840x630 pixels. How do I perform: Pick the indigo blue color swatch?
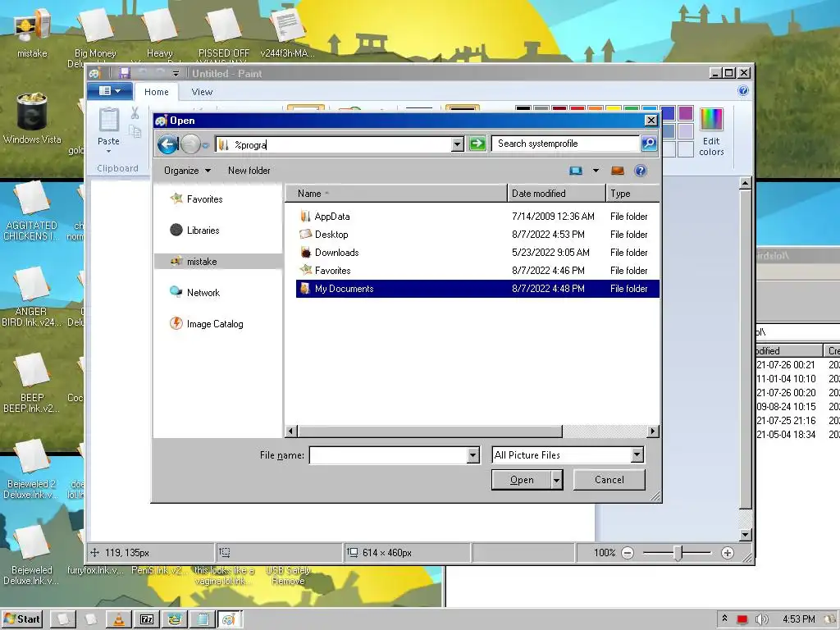point(668,113)
